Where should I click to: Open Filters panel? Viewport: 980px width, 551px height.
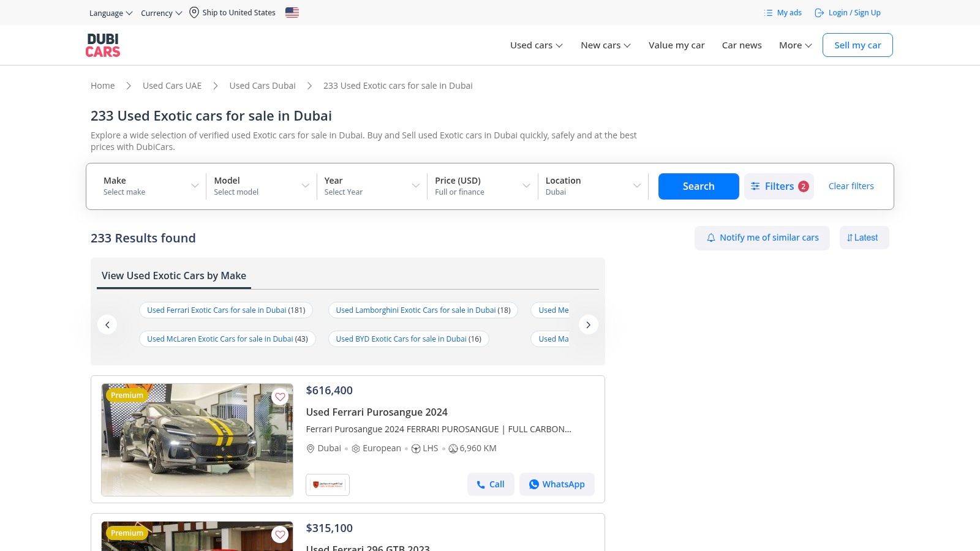click(x=779, y=186)
